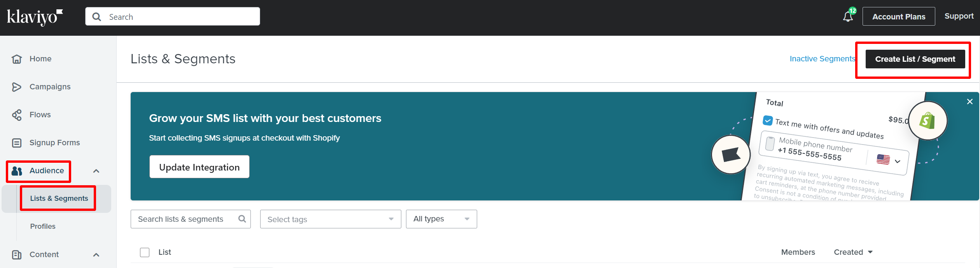Go to Profiles in the sidebar
Screen dimensions: 980x268
point(43,226)
